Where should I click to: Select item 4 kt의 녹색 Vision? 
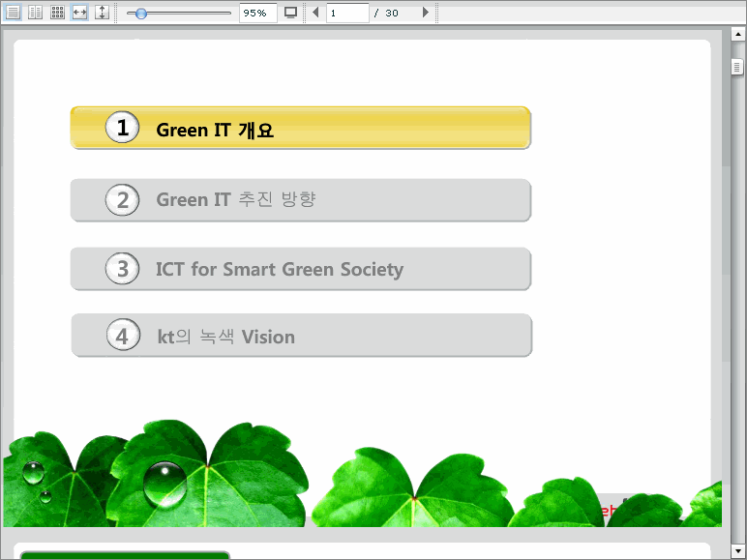tap(302, 336)
